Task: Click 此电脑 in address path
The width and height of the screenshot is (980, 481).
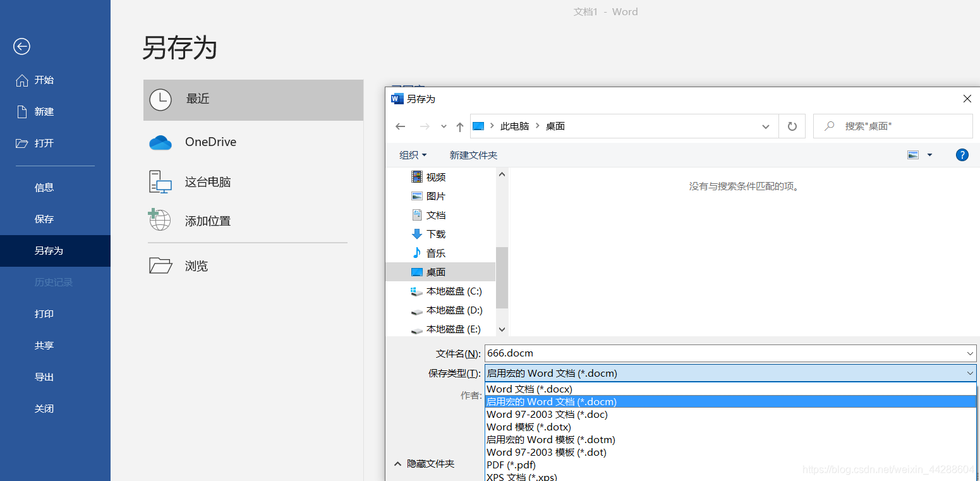Action: (514, 126)
